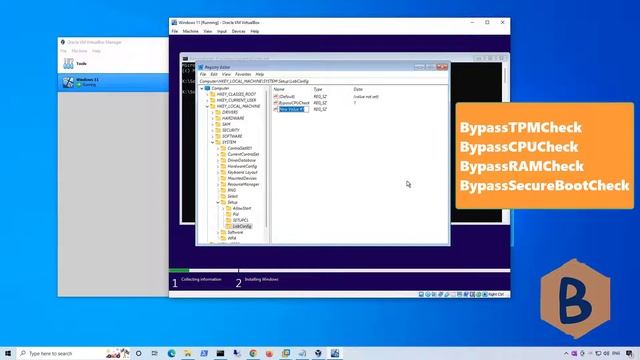This screenshot has height=360, width=640.
Task: Launch Microsoft Edge from the taskbar
Action: click(171, 353)
